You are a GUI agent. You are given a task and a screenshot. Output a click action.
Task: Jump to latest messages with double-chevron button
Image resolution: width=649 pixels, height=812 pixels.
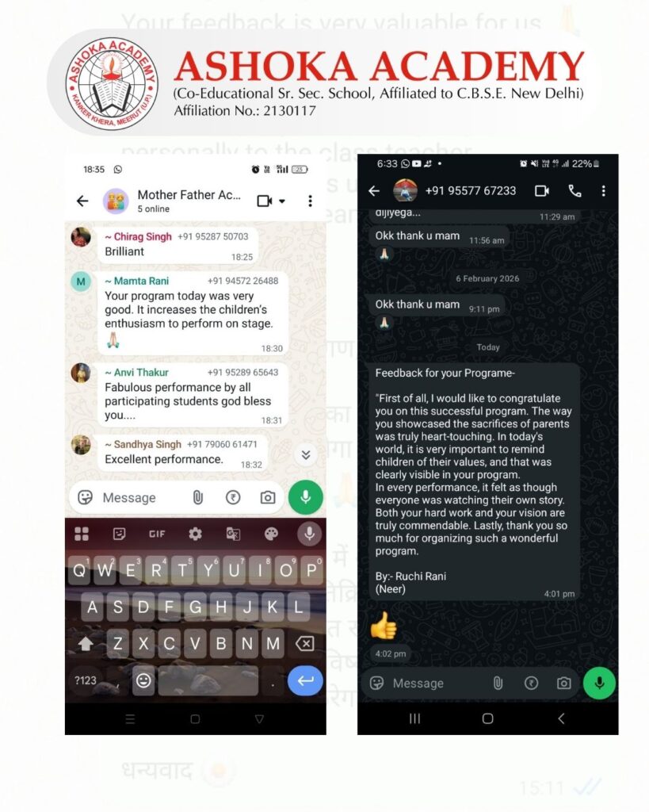point(306,454)
